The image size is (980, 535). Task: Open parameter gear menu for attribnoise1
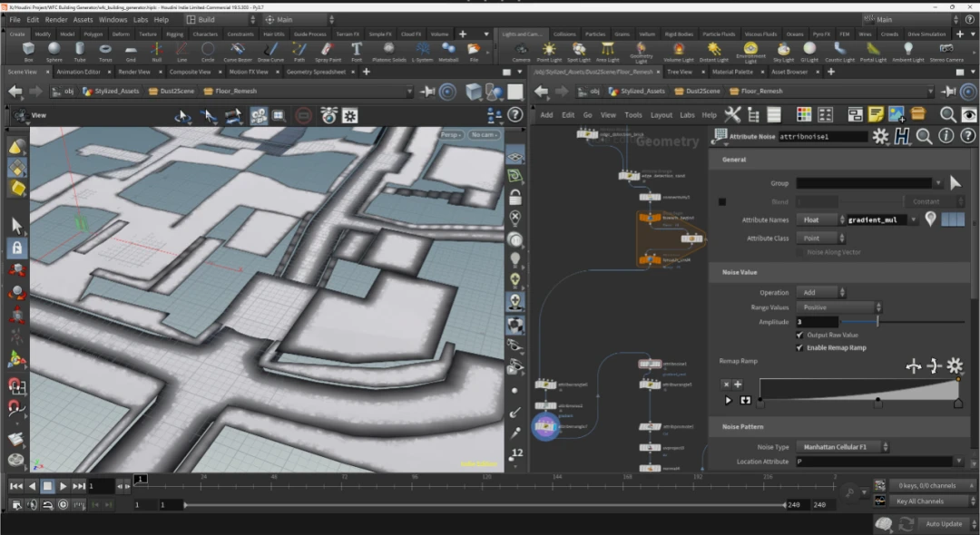point(880,136)
